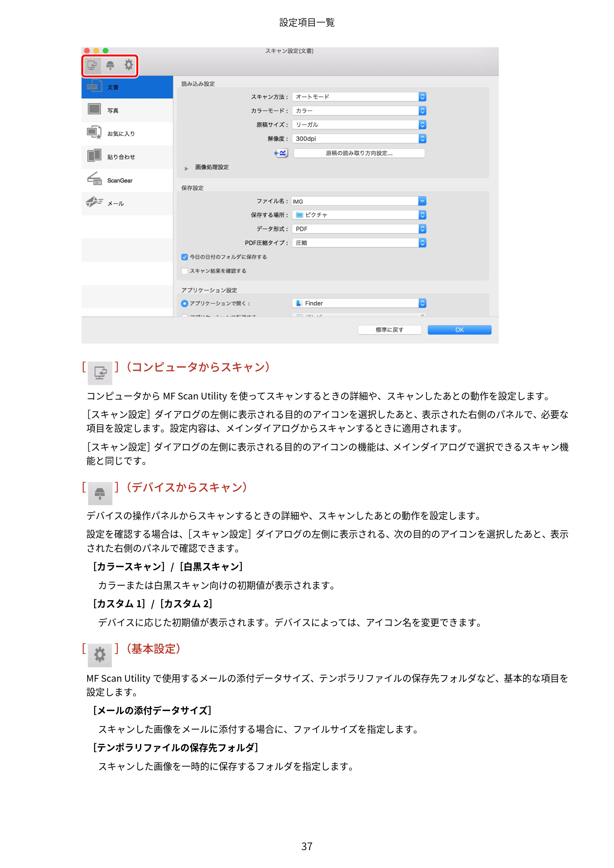This screenshot has height=868, width=614.
Task: Open the gear 基本設定 toolbar icon
Action: pyautogui.click(x=129, y=65)
